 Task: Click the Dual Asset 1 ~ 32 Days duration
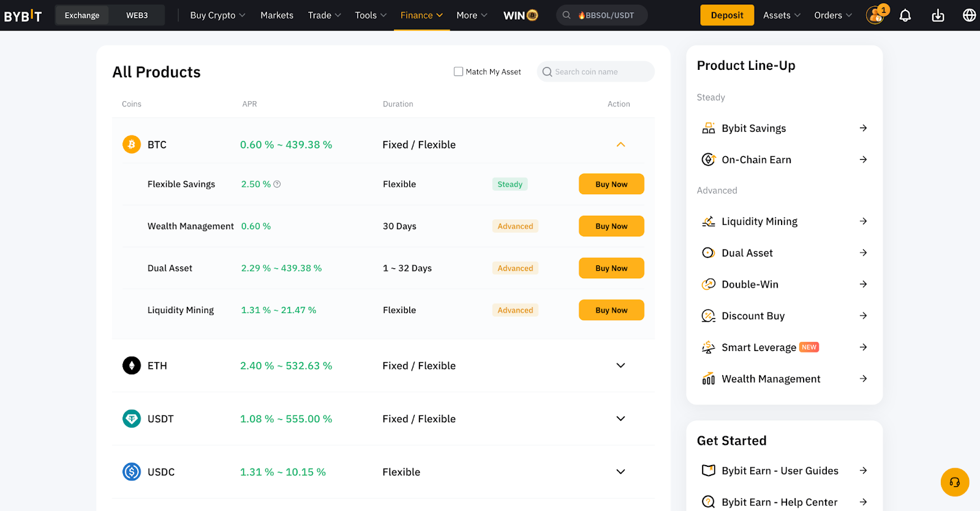(407, 268)
